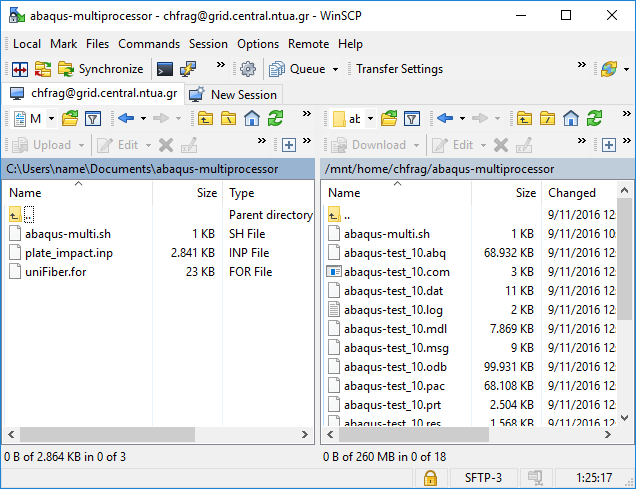Click the remote panel plus select-files icon
This screenshot has width=636, height=489.
[x=609, y=145]
